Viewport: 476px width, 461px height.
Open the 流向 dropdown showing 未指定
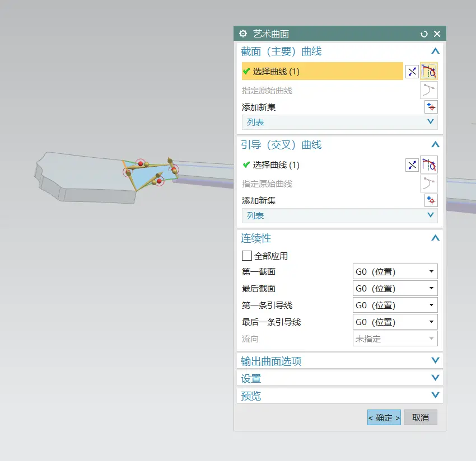click(395, 339)
